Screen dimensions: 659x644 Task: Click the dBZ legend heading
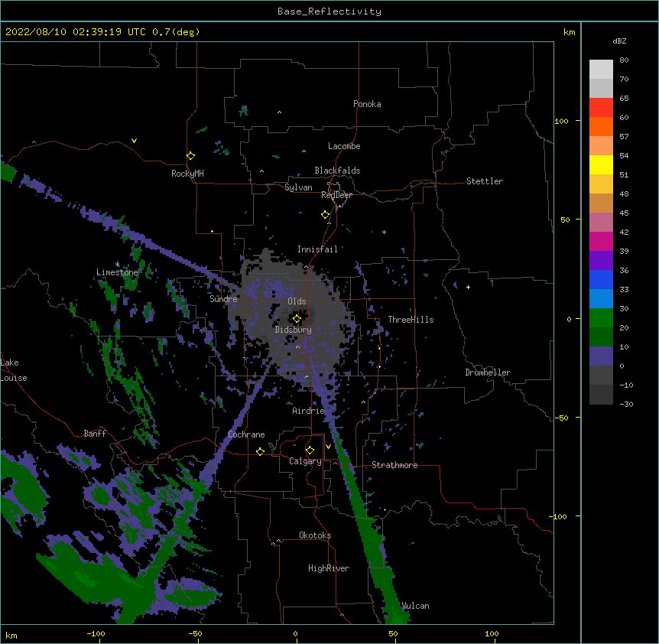pos(619,41)
